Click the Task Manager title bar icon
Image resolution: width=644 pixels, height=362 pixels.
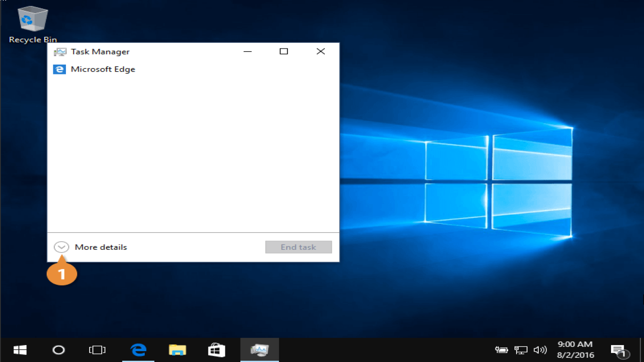click(60, 52)
